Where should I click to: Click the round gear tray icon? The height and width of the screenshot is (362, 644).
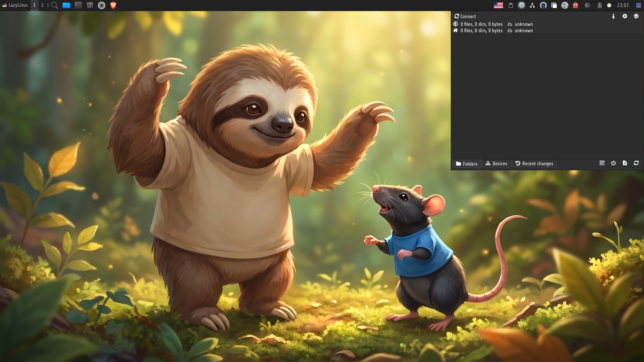pyautogui.click(x=522, y=5)
